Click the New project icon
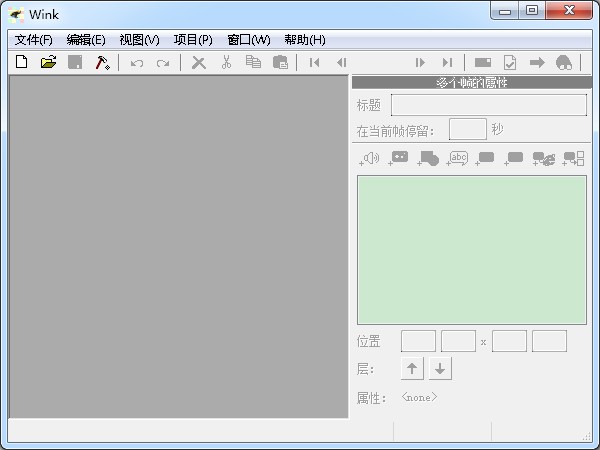Image resolution: width=600 pixels, height=450 pixels. (x=22, y=62)
